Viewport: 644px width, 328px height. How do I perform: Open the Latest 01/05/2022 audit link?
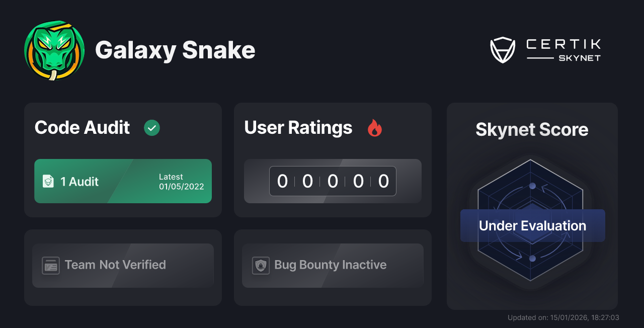click(182, 181)
